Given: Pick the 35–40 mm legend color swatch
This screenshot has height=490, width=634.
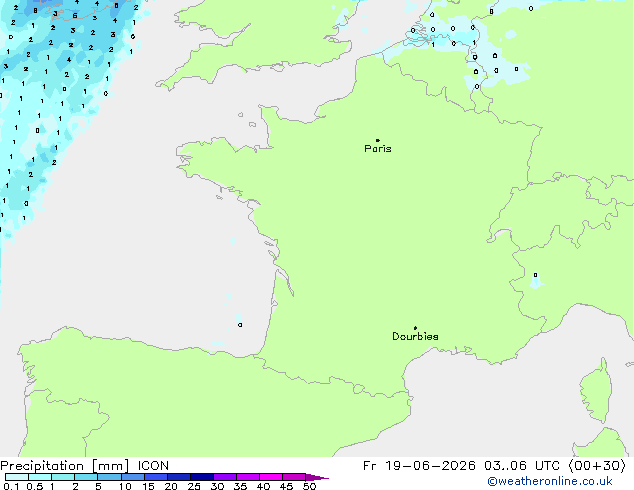Looking at the screenshot, I should click(248, 477).
